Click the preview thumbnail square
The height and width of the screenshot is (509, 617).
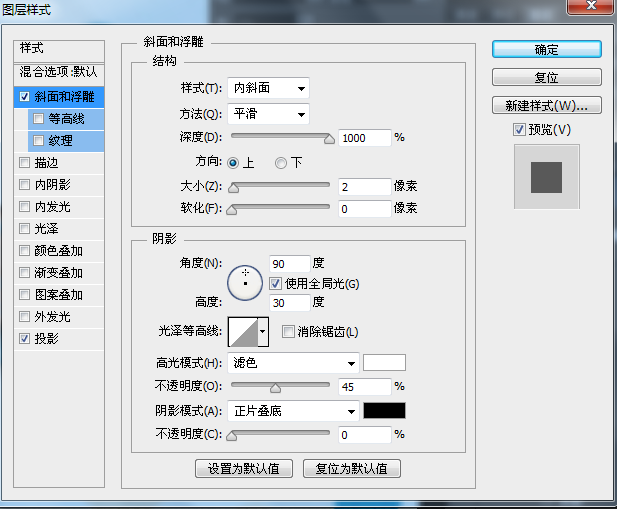[x=546, y=177]
